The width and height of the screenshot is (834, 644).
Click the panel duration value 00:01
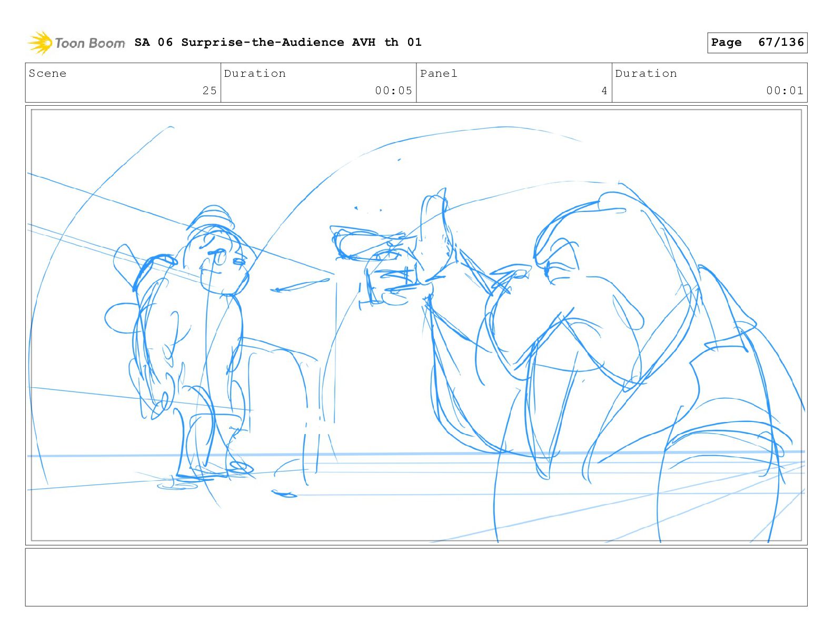(785, 90)
